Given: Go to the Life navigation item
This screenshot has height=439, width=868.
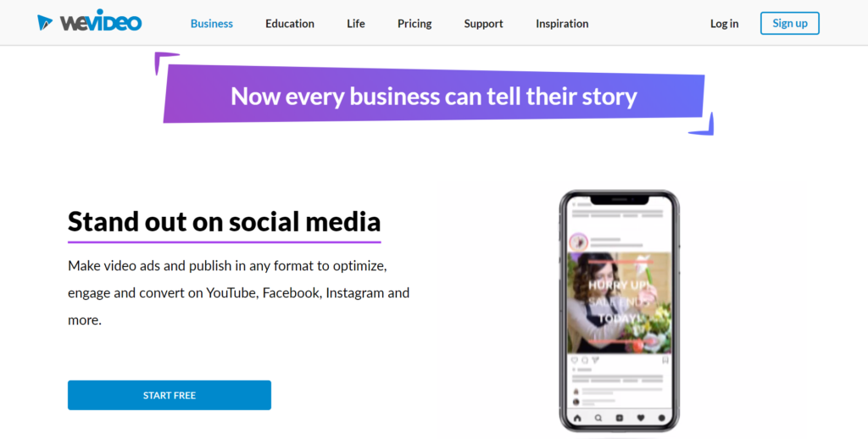Looking at the screenshot, I should [356, 24].
